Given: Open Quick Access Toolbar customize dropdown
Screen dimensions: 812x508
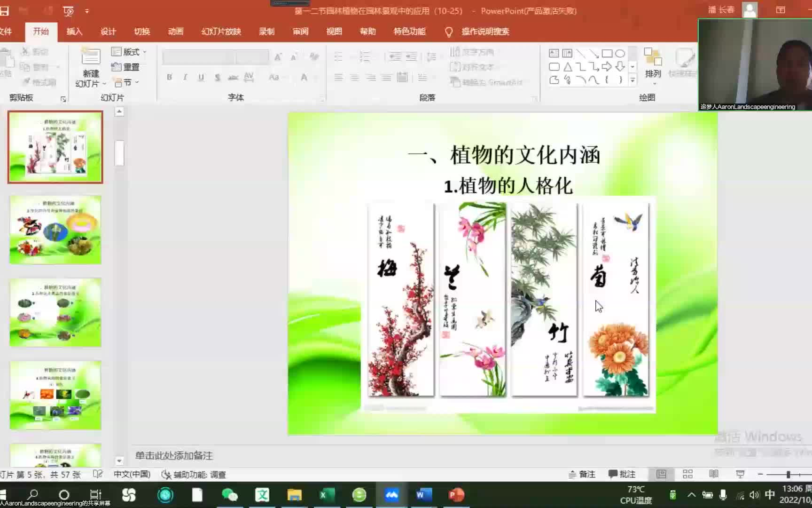Looking at the screenshot, I should [87, 11].
